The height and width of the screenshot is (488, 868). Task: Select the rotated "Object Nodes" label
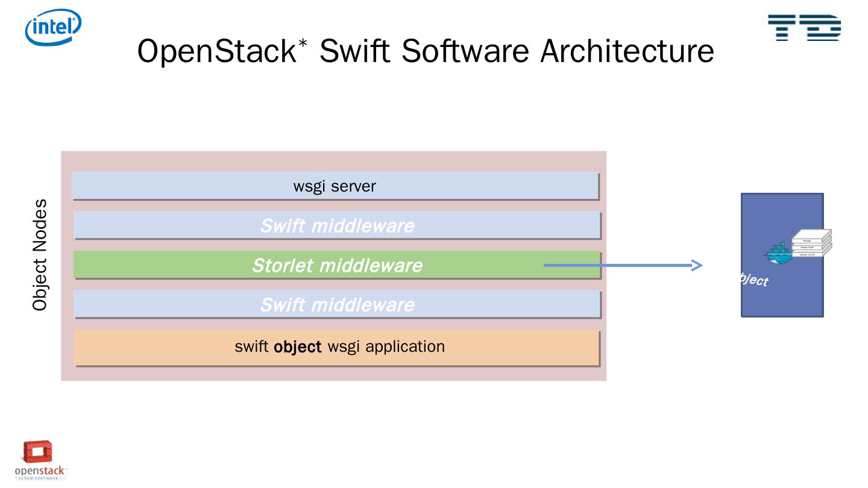tap(40, 255)
